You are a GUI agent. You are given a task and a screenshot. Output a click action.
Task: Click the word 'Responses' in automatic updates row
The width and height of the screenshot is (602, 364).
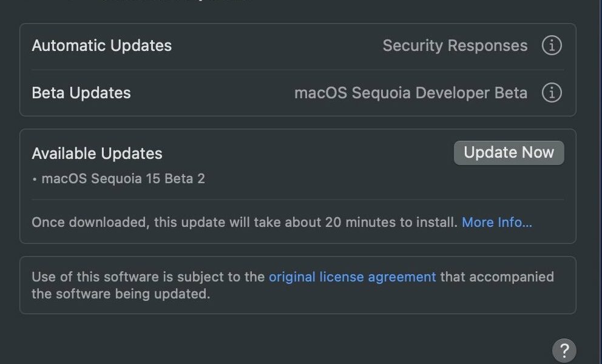click(x=487, y=46)
